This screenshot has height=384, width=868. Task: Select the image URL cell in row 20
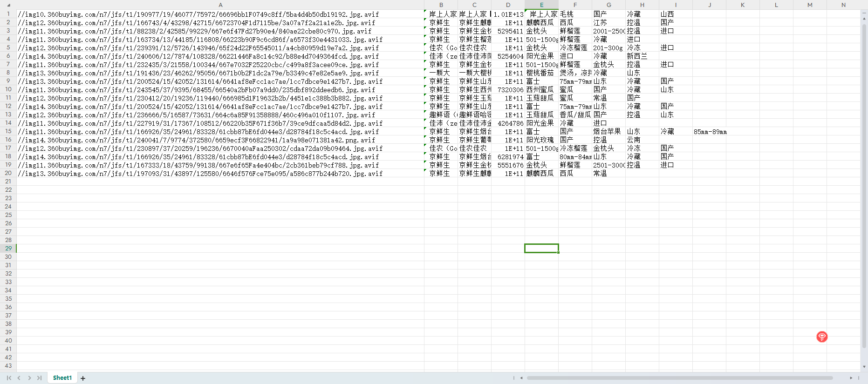[220, 174]
